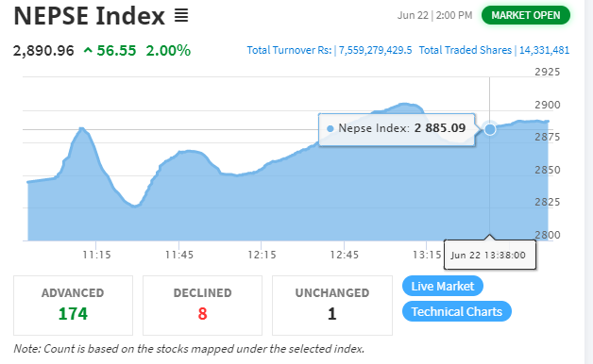Screen dimensions: 593x364
Task: Open the Live Market page
Action: tap(443, 286)
